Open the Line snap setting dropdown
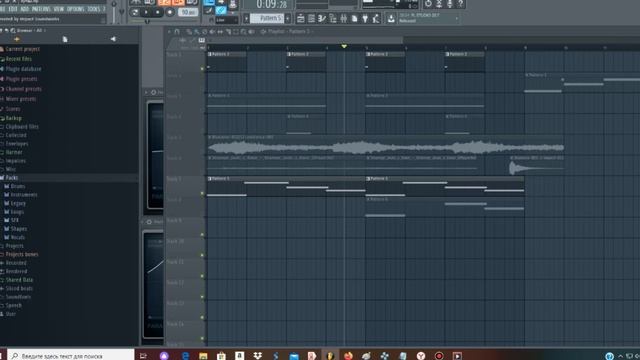640x360 pixels. point(227,20)
